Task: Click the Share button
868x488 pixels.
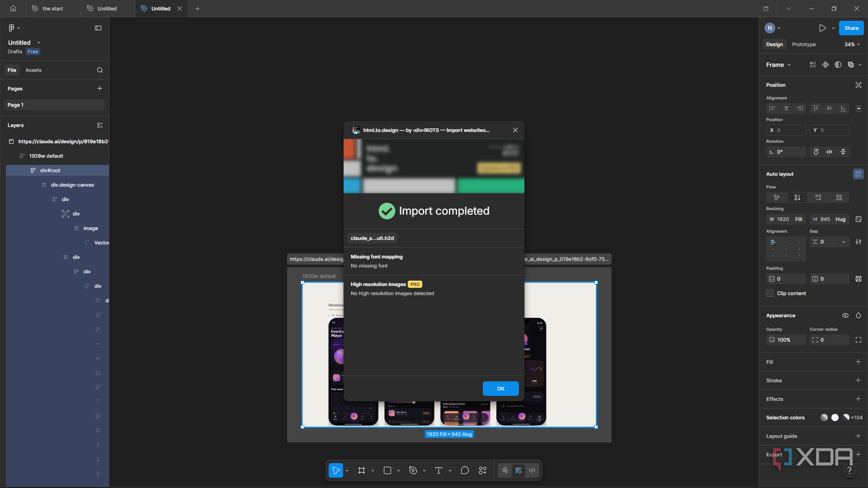Action: tap(851, 28)
